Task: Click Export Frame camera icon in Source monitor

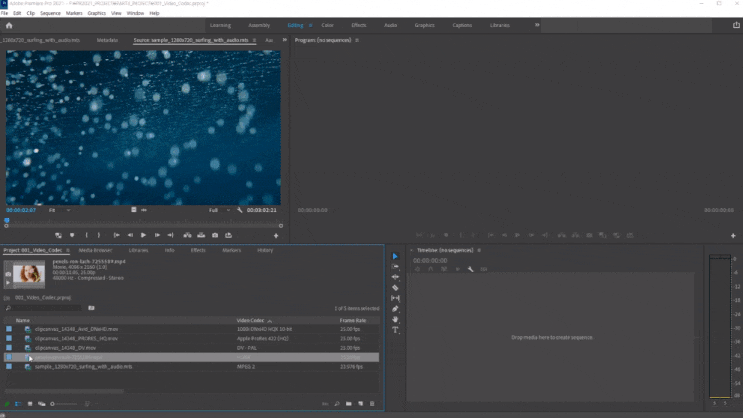Action: tap(214, 235)
